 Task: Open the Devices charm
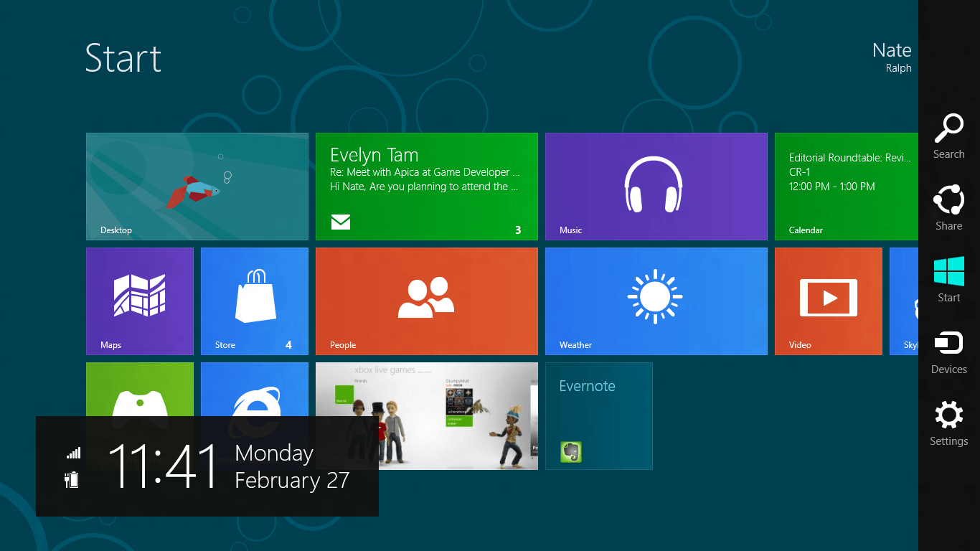948,350
